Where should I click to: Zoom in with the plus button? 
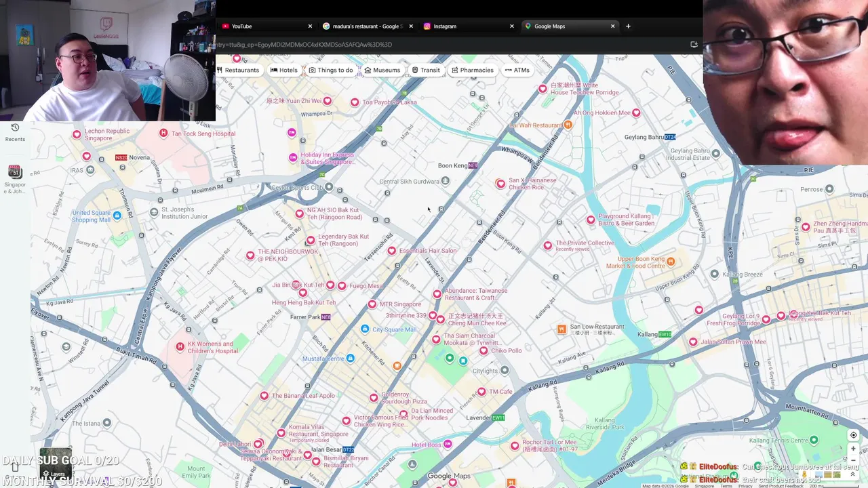[x=853, y=449]
